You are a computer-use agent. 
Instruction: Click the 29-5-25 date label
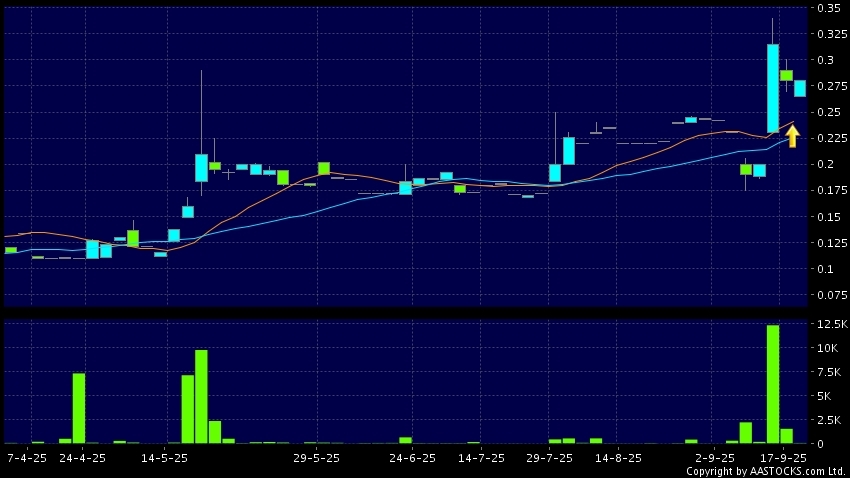[317, 458]
